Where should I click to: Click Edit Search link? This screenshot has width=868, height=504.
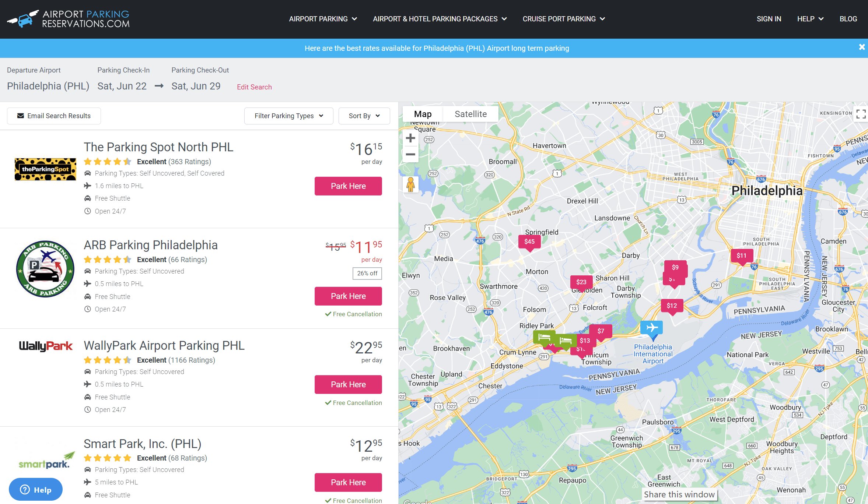coord(254,87)
